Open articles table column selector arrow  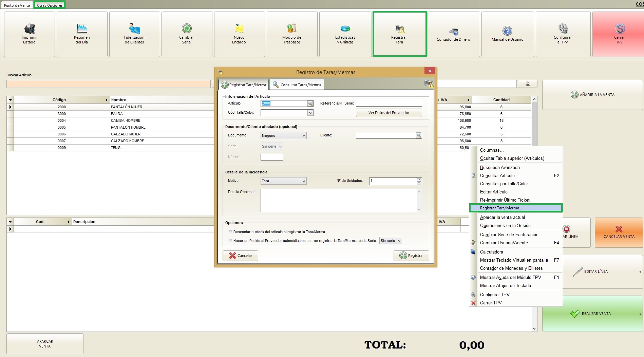[10, 100]
